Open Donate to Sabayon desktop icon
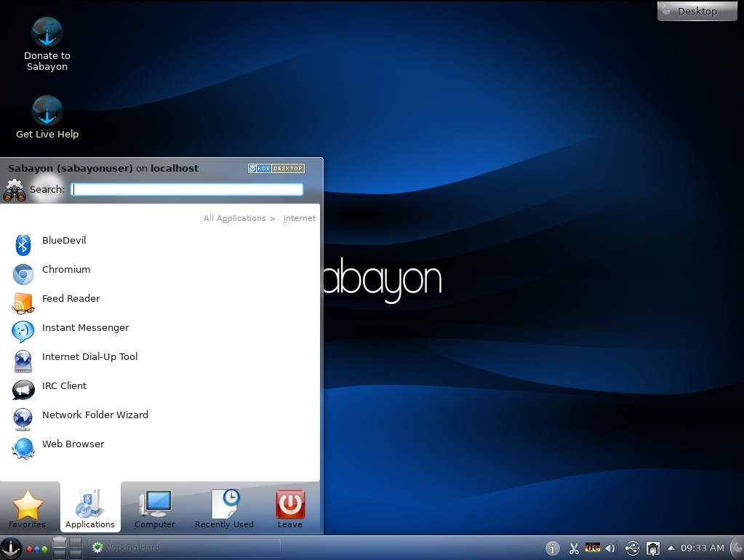This screenshot has height=560, width=744. click(x=47, y=44)
